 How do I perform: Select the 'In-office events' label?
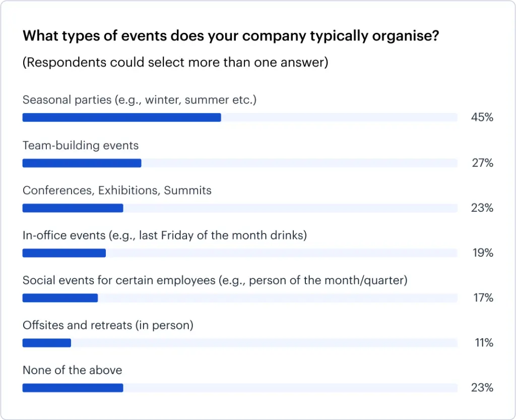point(165,235)
